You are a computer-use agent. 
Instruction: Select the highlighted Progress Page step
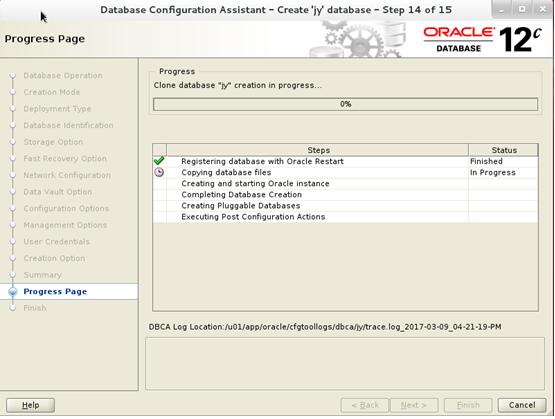tap(69, 292)
